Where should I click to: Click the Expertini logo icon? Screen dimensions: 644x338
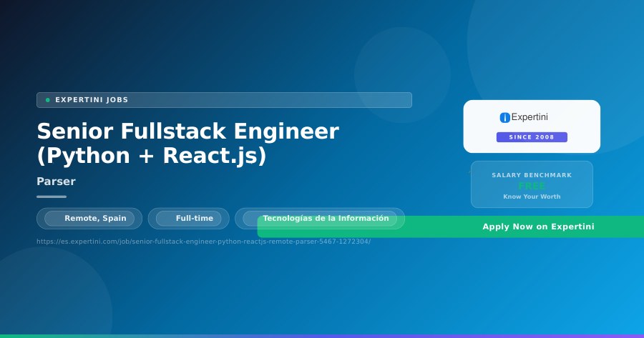point(504,118)
